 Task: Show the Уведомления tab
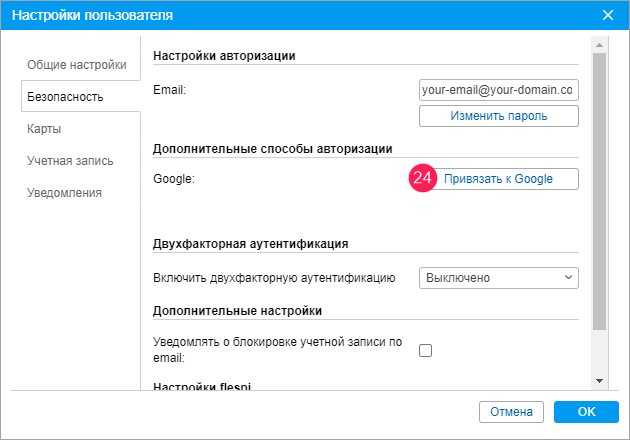point(65,193)
